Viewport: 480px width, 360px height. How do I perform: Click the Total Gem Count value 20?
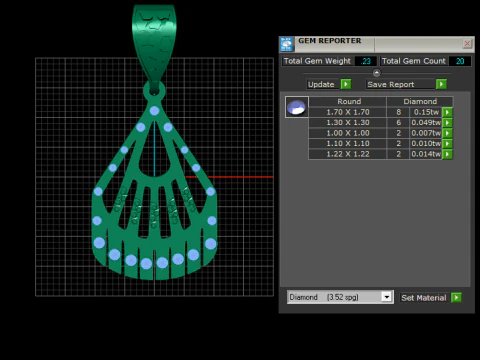point(460,61)
